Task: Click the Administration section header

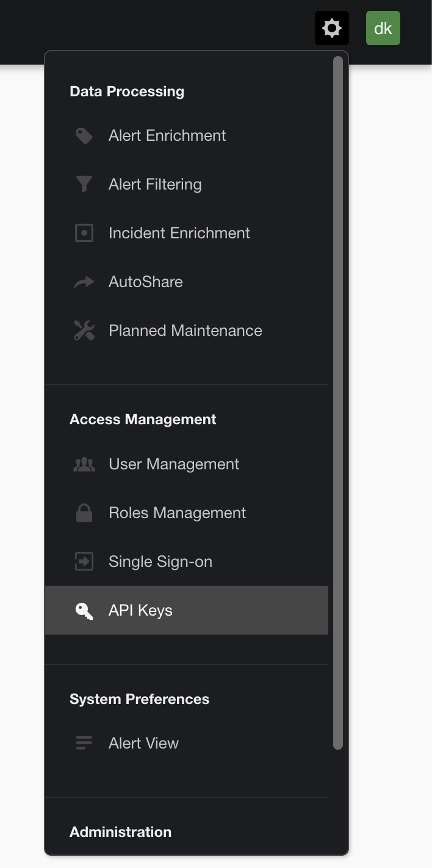Action: 120,831
